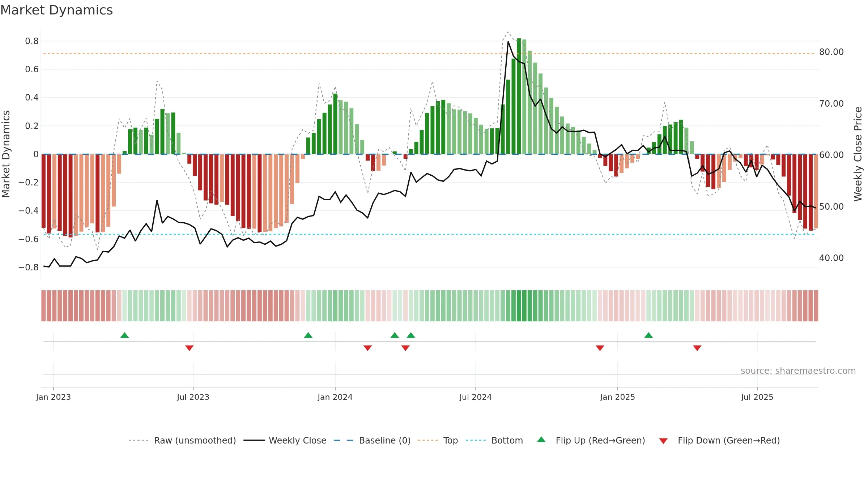Click the Jan 2024 x-axis label
Viewport: 868px width, 488px height.
(x=335, y=397)
